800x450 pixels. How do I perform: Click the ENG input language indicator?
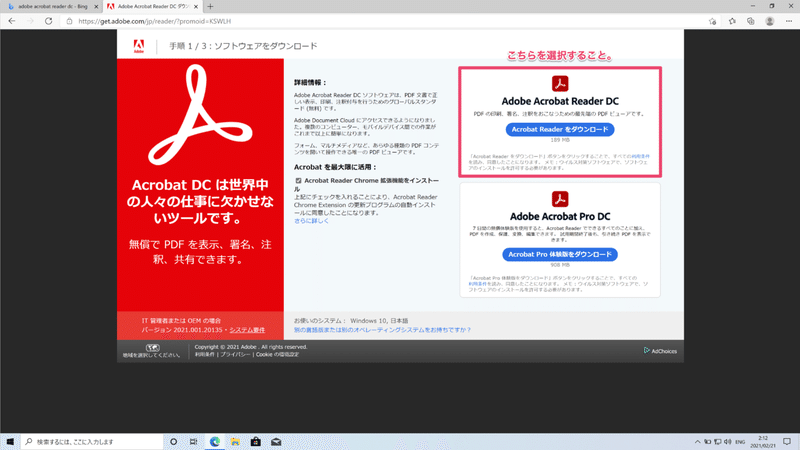click(740, 442)
